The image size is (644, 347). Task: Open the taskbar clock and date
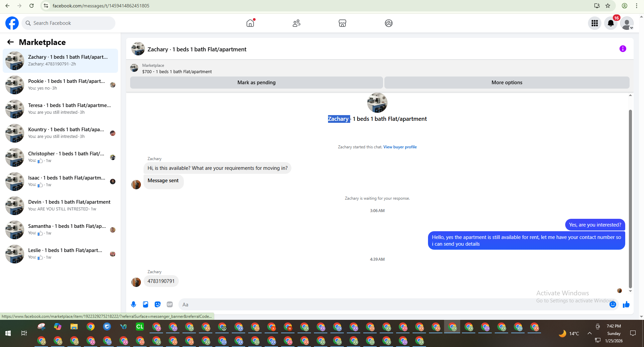click(x=614, y=333)
